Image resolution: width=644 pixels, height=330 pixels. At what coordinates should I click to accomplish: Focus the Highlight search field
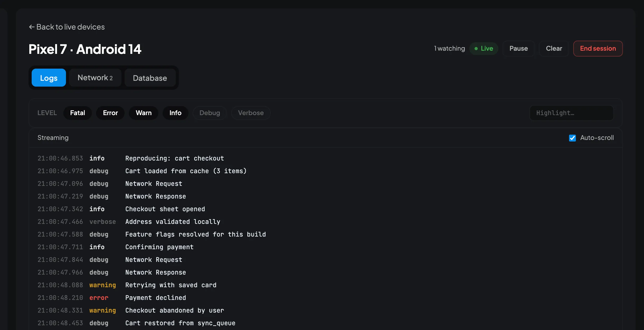pyautogui.click(x=571, y=113)
